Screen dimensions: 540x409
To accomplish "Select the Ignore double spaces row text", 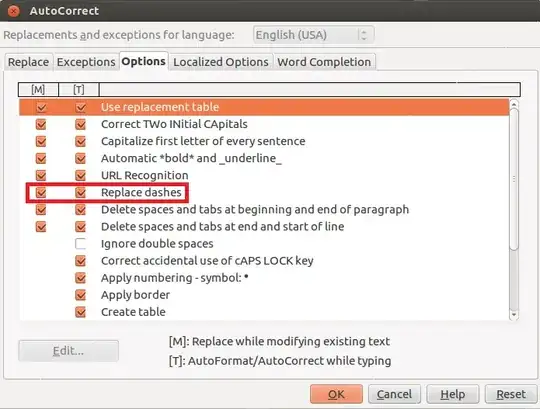I will point(157,244).
